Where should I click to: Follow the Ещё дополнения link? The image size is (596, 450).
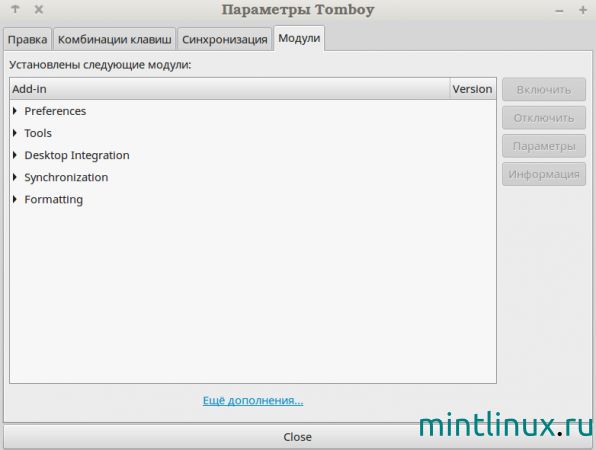pos(253,400)
